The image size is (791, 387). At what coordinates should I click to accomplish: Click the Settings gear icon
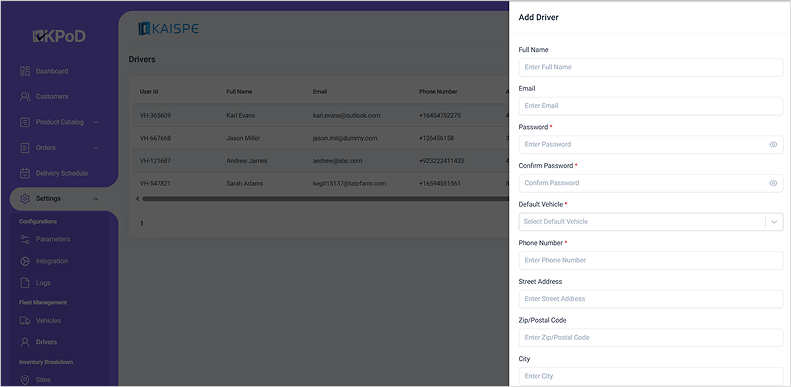[25, 199]
